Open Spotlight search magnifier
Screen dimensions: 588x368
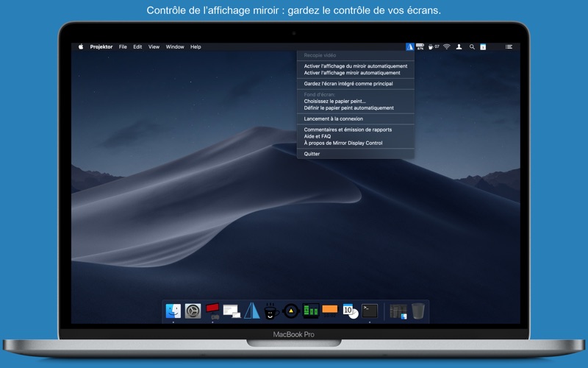[x=472, y=47]
